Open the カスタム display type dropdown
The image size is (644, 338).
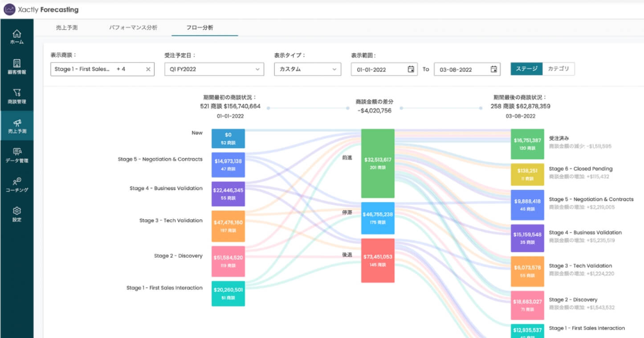coord(307,69)
